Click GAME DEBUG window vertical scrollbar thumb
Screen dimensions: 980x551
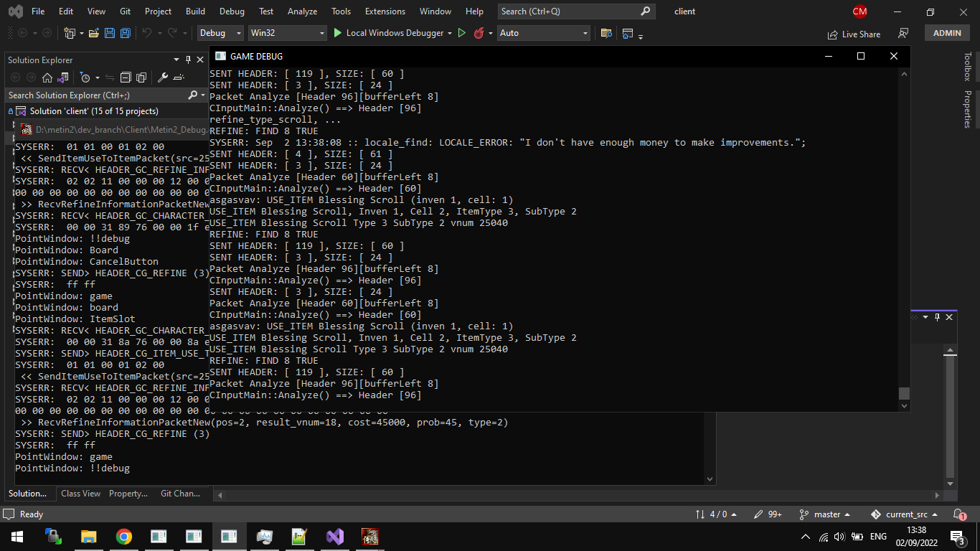pyautogui.click(x=904, y=393)
